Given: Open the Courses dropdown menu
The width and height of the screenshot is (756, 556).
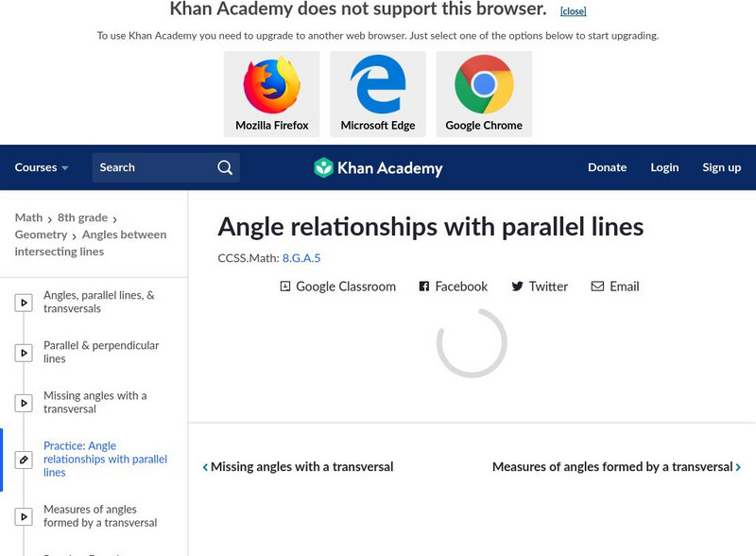Looking at the screenshot, I should pyautogui.click(x=42, y=167).
